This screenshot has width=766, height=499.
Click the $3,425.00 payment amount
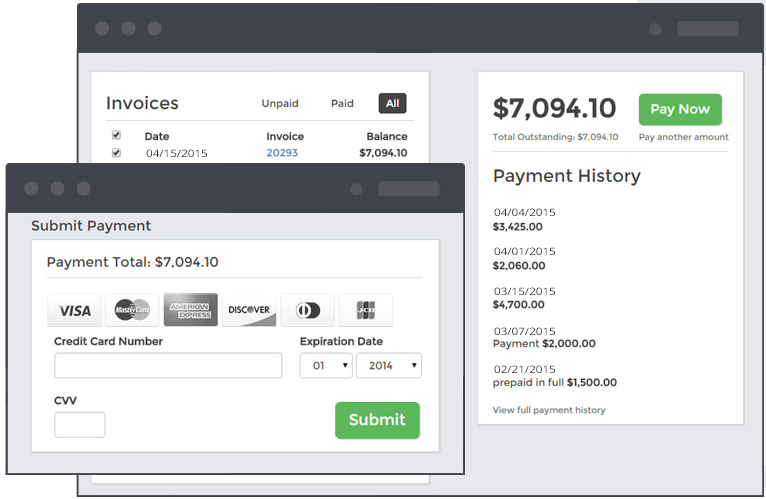click(x=517, y=227)
